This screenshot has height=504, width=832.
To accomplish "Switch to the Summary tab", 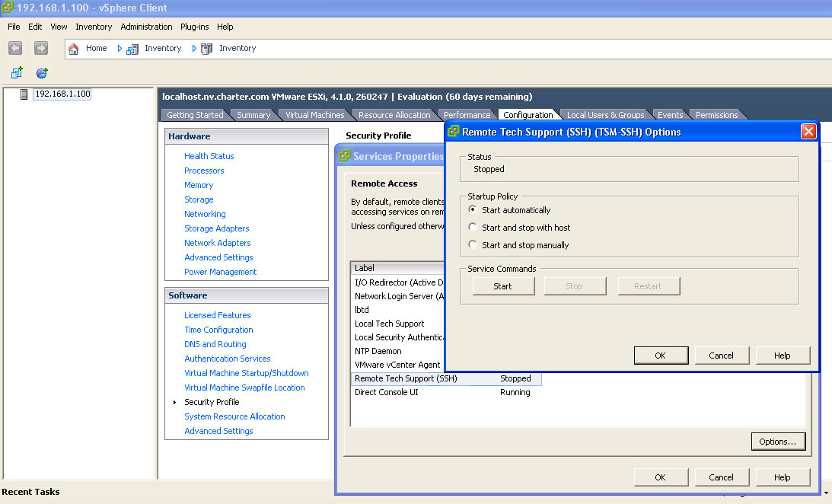I will (x=253, y=115).
